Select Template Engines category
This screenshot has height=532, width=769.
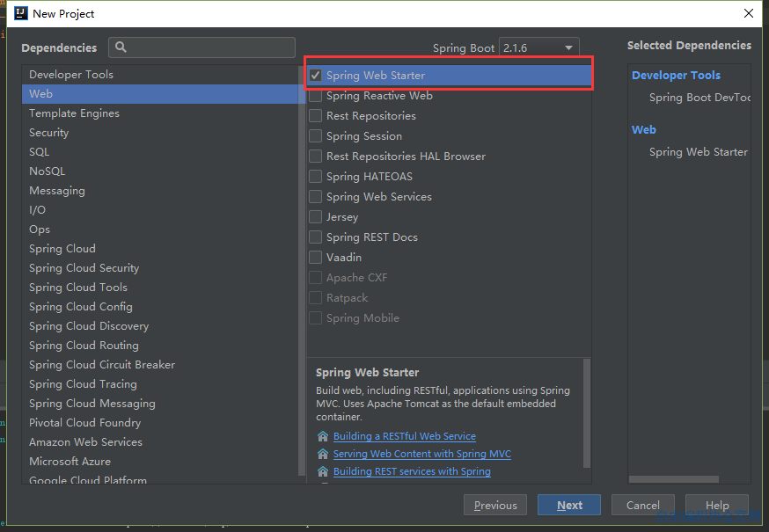pyautogui.click(x=160, y=113)
